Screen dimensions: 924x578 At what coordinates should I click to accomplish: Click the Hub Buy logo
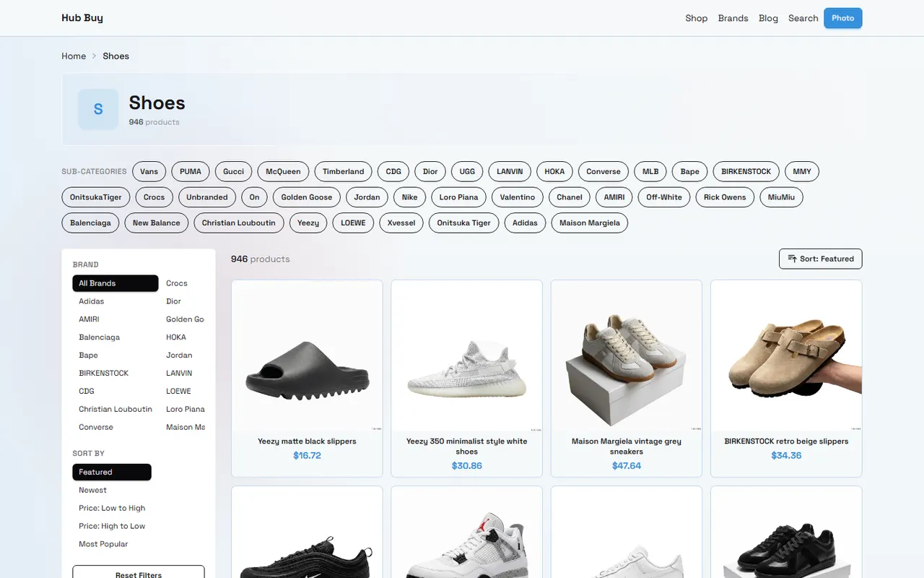(82, 18)
